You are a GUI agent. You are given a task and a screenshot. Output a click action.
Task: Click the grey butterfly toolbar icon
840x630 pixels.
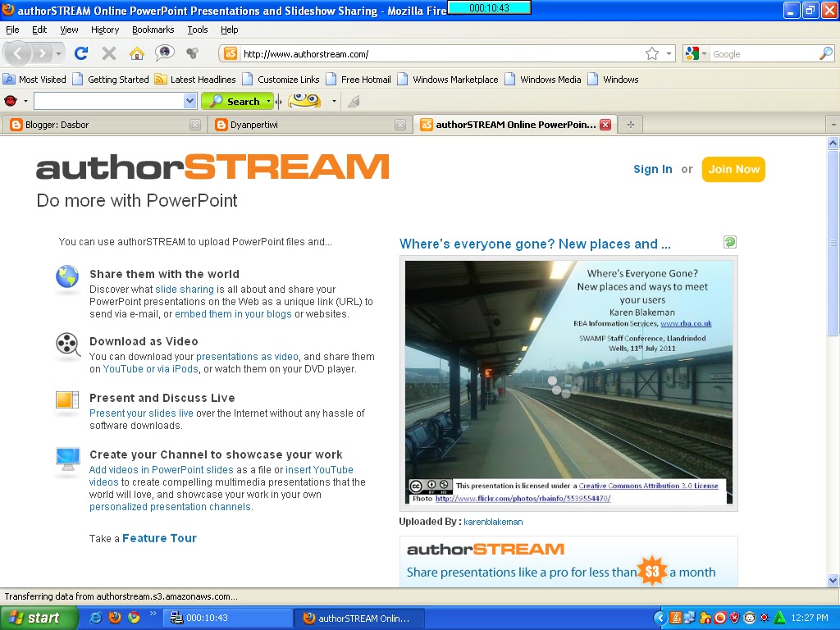192,53
